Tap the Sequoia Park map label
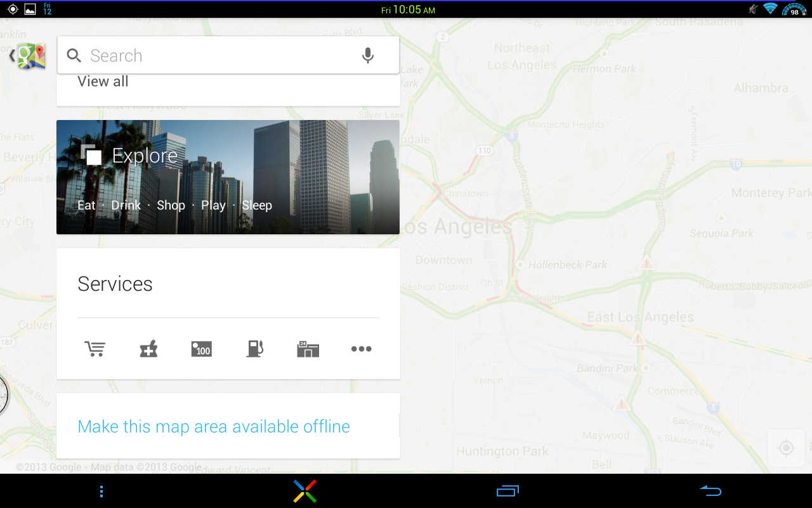Viewport: 812px width, 508px height. point(722,234)
